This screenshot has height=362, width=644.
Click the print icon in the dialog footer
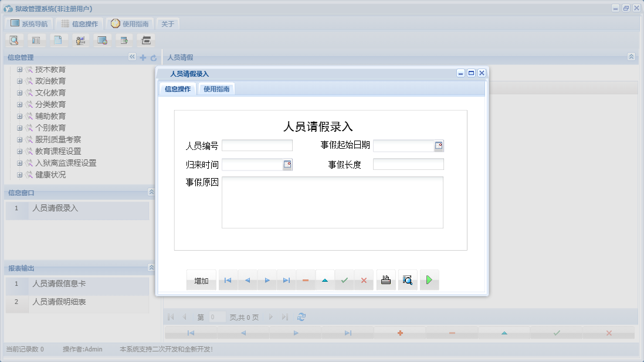(385, 279)
